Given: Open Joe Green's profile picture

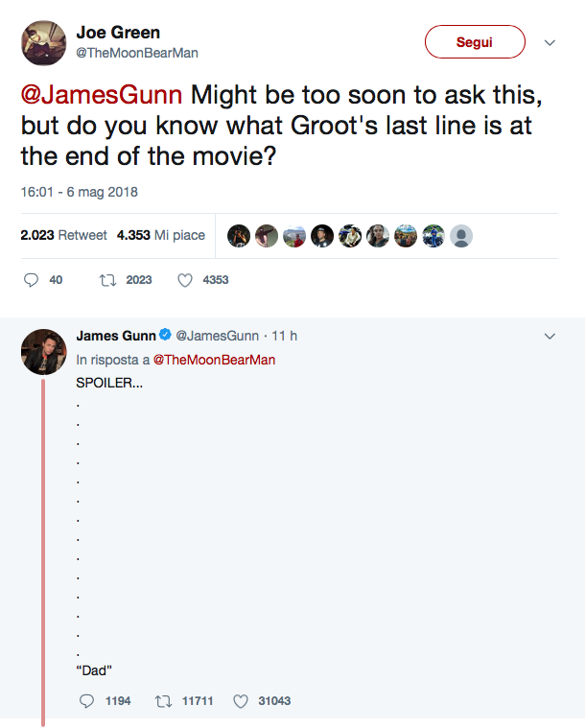Looking at the screenshot, I should coord(42,42).
